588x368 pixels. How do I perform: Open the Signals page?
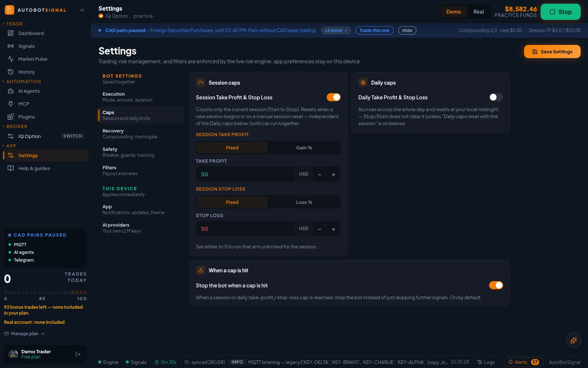tap(46, 46)
